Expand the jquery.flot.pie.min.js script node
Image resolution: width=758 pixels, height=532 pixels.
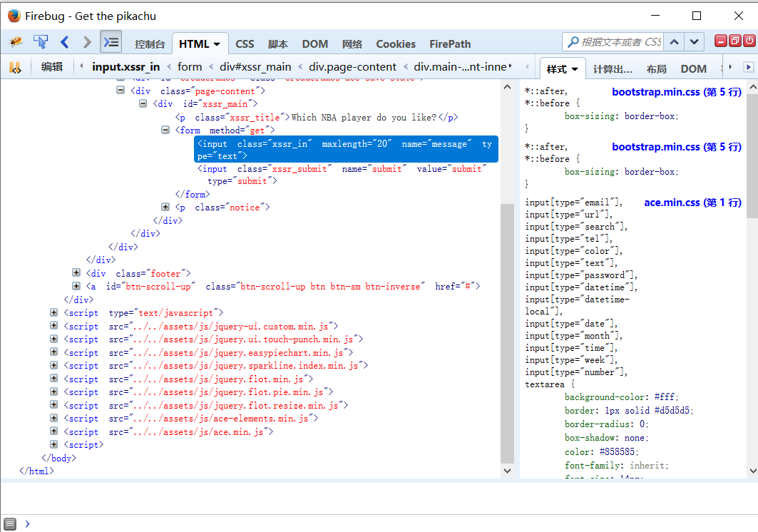[54, 392]
